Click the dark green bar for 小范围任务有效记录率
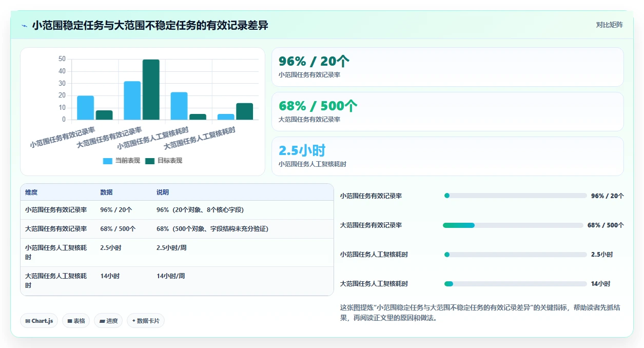 (104, 115)
